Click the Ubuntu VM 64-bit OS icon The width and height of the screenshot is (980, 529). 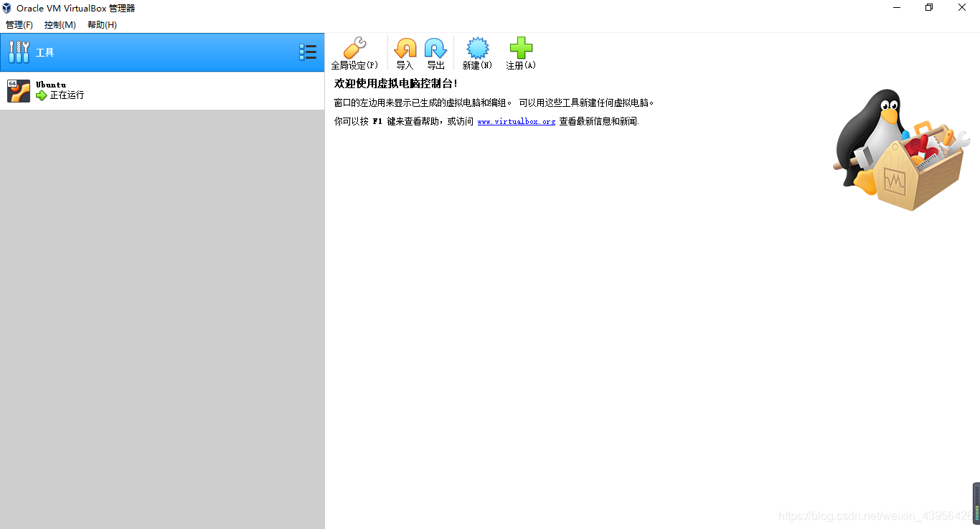pos(19,91)
